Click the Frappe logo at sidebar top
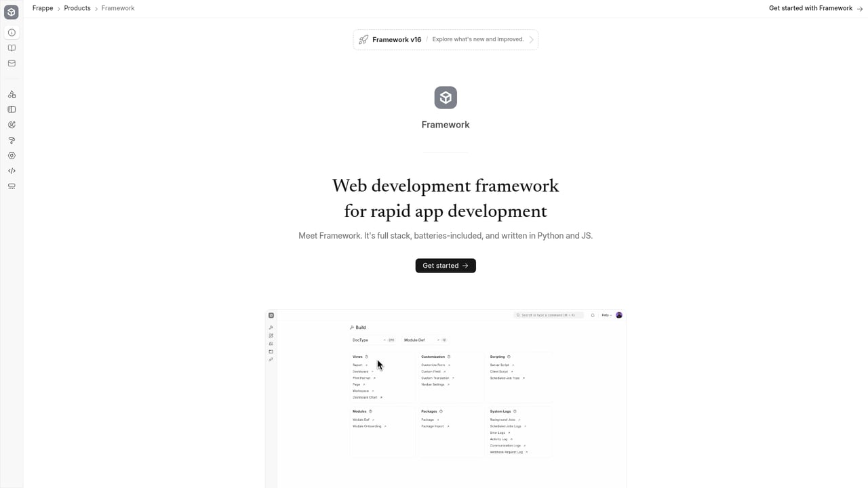The image size is (868, 488). [x=12, y=12]
